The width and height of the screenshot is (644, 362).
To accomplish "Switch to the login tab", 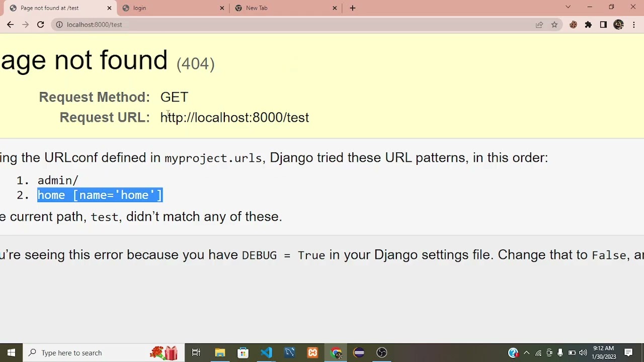I will (x=174, y=8).
